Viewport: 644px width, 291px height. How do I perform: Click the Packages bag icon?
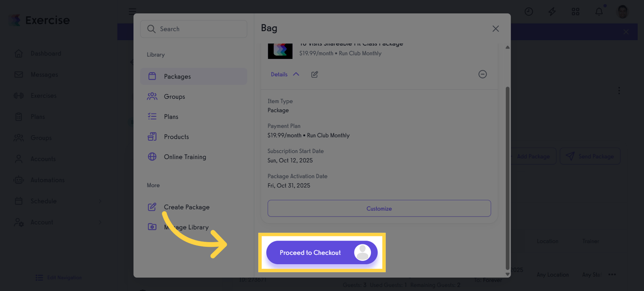152,76
